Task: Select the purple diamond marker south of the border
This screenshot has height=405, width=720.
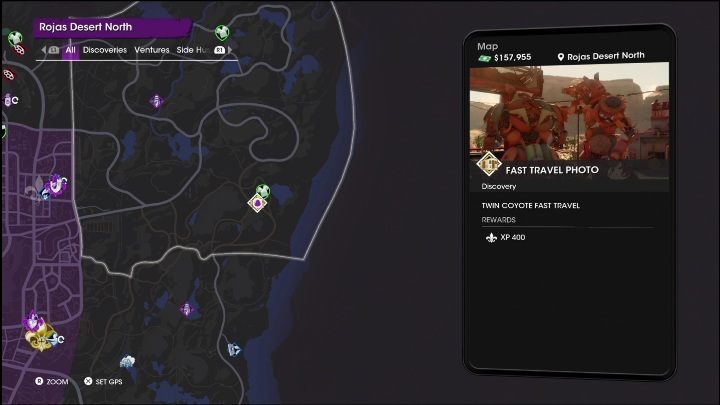Action: pyautogui.click(x=186, y=309)
